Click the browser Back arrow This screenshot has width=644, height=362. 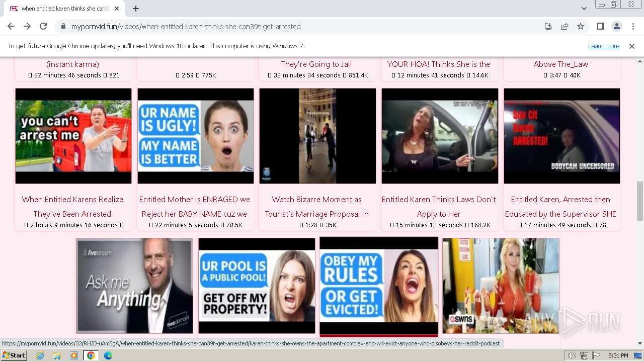[x=11, y=26]
